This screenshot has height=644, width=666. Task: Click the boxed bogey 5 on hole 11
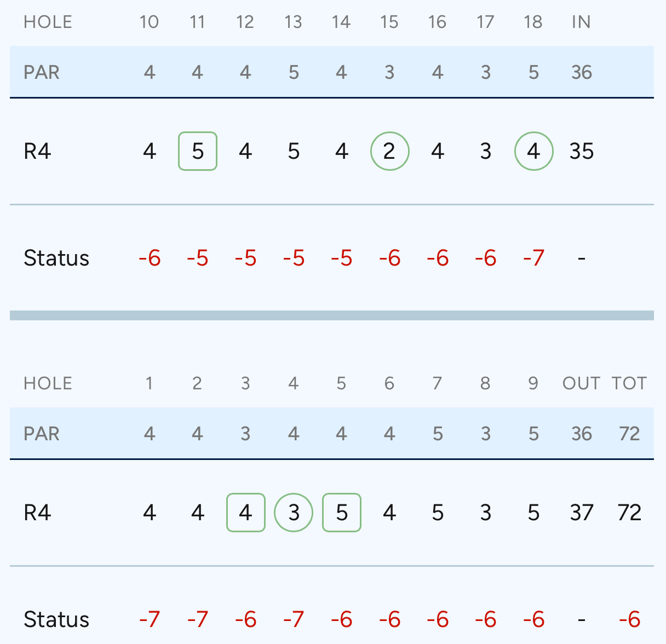point(198,151)
